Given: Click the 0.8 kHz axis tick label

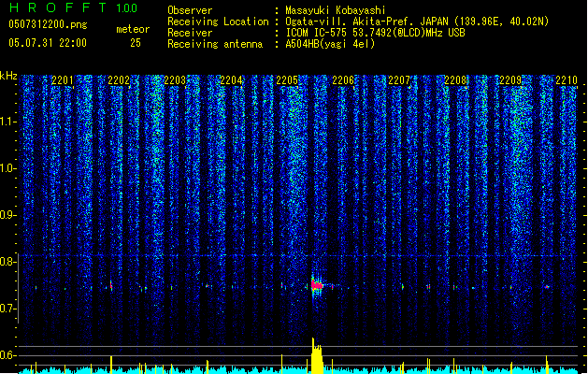Looking at the screenshot, I should [7, 262].
